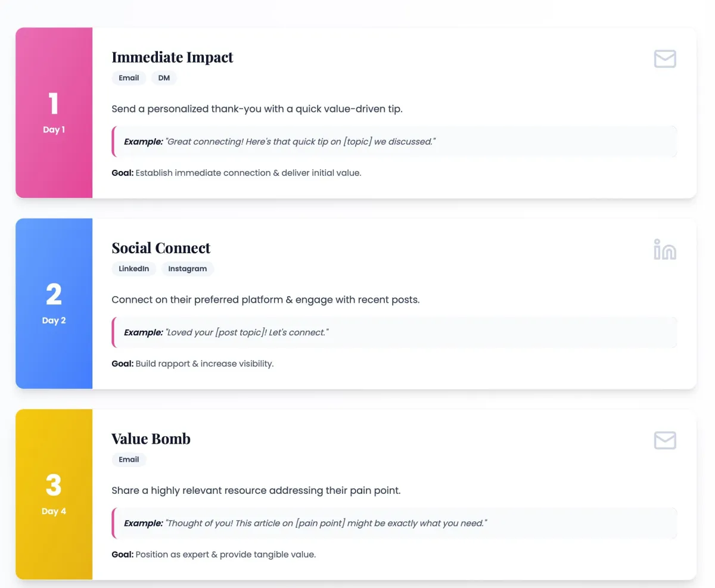Click the goal text about building rapport
715x588 pixels.
tap(192, 363)
